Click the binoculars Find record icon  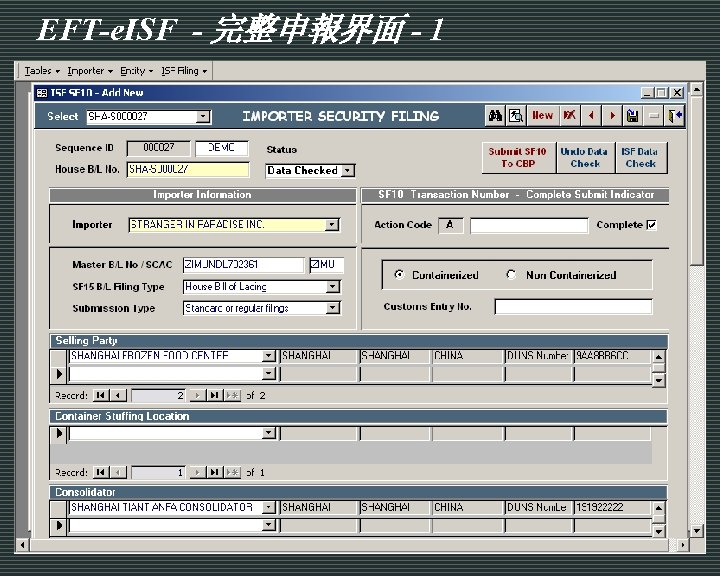495,116
